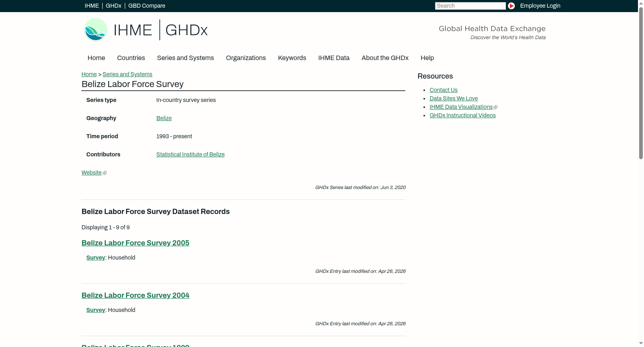Click the Series and Systems breadcrumb link
The image size is (644, 347).
click(x=128, y=74)
